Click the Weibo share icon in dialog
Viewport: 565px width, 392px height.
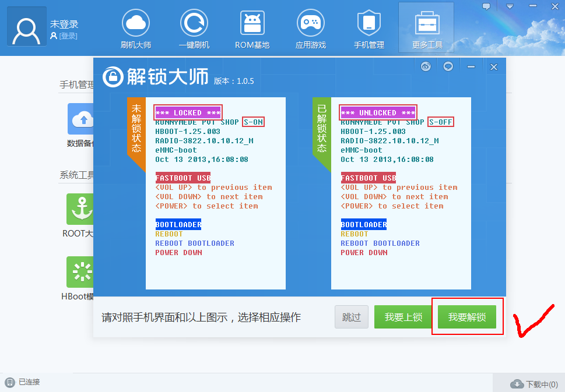[x=426, y=66]
